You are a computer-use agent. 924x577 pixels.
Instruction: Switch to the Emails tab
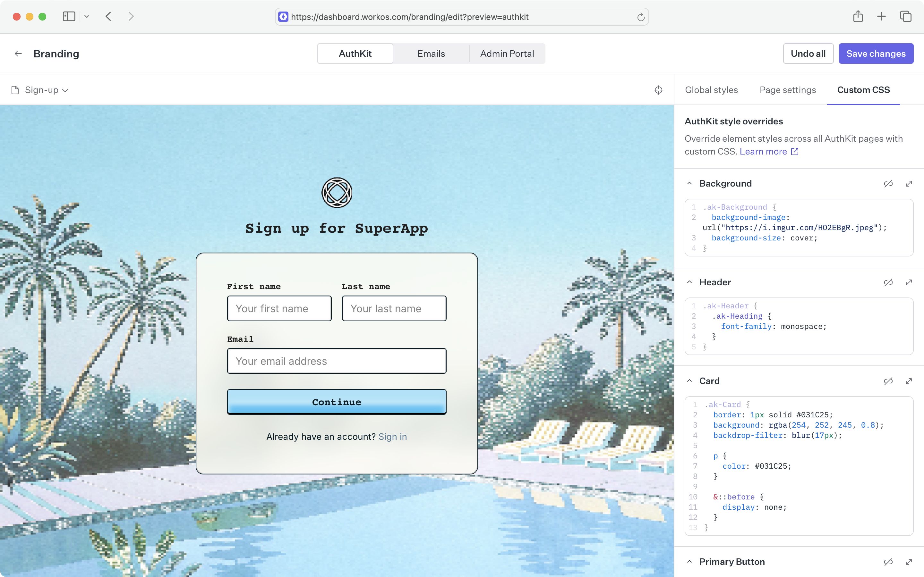coord(431,54)
